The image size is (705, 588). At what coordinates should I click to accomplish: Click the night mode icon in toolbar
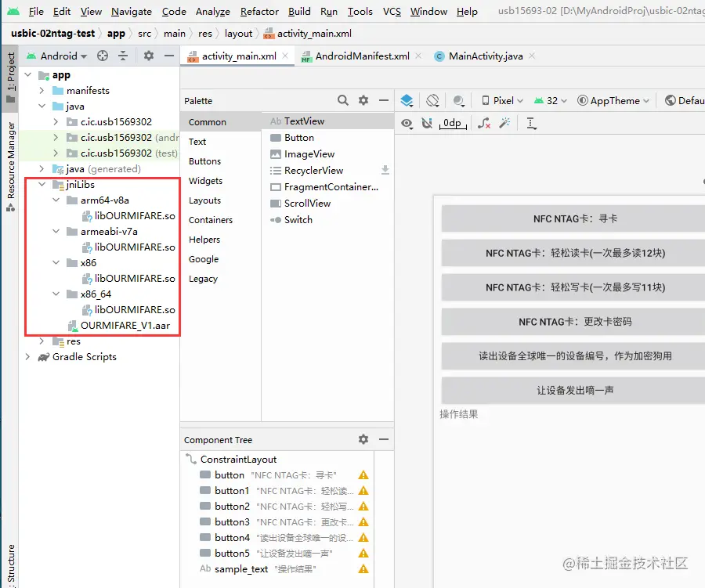[458, 101]
